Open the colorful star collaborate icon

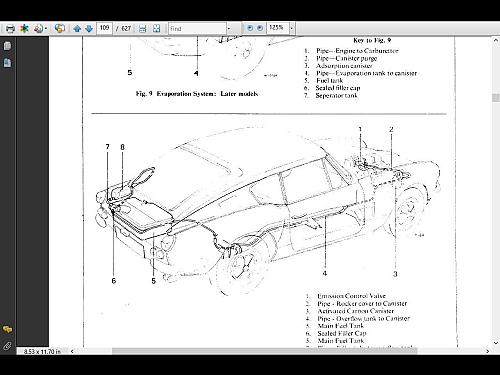click(24, 29)
